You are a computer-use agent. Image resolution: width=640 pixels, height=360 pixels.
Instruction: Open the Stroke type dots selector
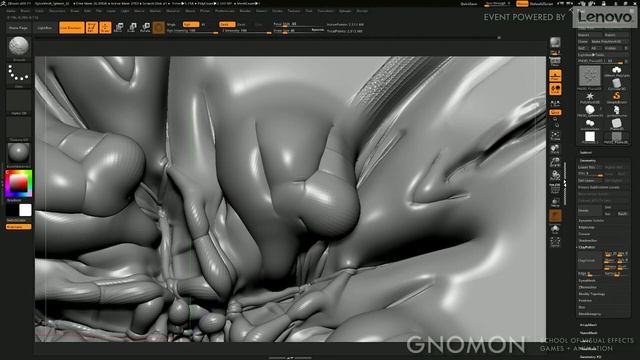[x=18, y=74]
